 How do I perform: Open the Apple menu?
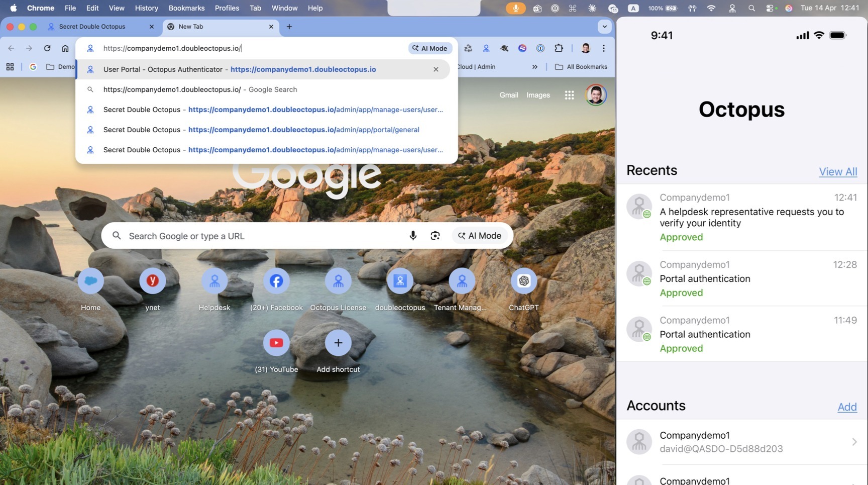[x=13, y=8]
